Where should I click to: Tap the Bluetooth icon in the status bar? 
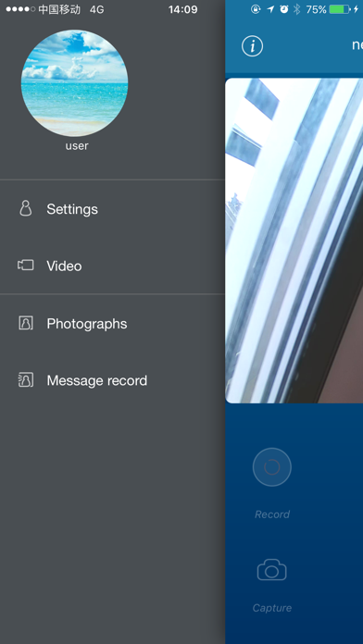coord(297,9)
